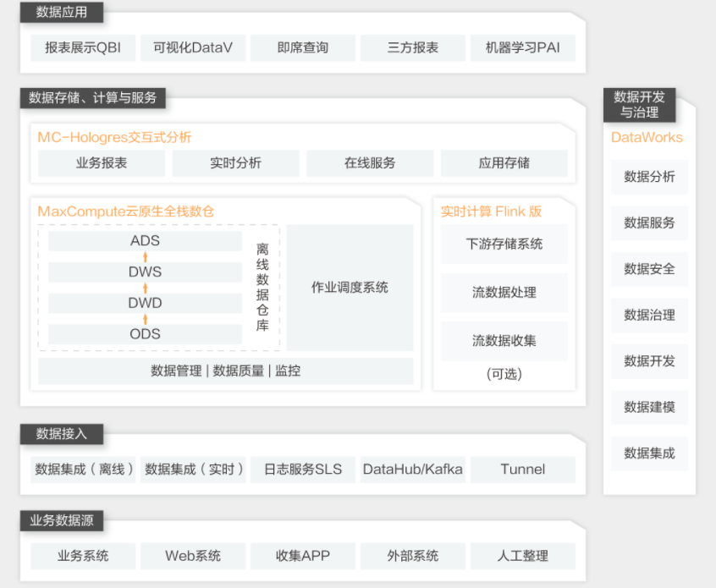716x588 pixels.
Task: Click the 外部系统 box
Action: [x=413, y=556]
